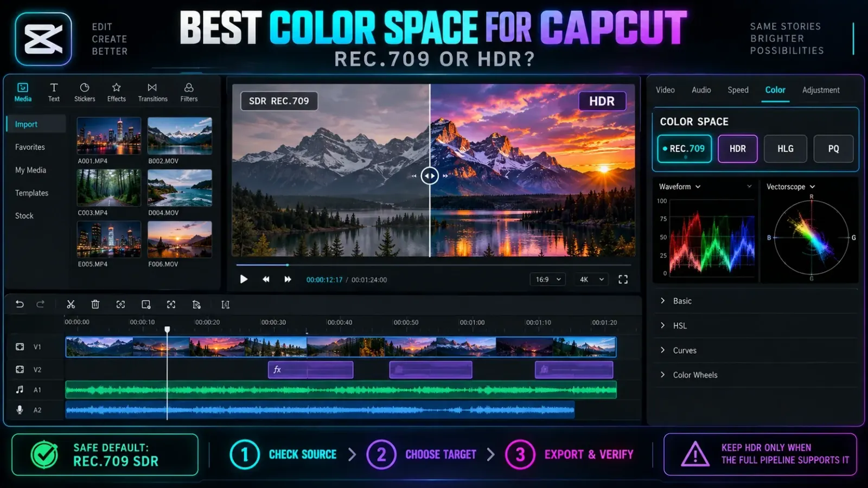Click the undo arrow in timeline toolbar
Image resolution: width=868 pixels, height=488 pixels.
[x=20, y=304]
